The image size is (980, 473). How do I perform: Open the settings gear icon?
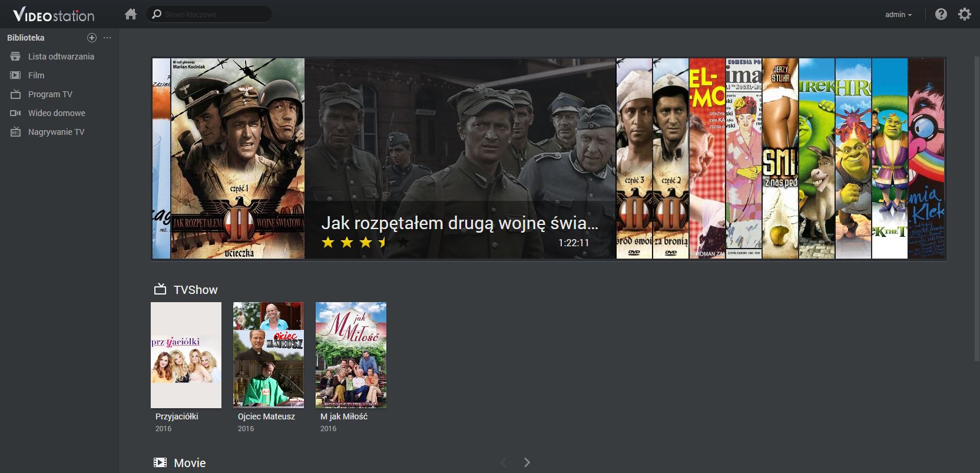pyautogui.click(x=965, y=14)
